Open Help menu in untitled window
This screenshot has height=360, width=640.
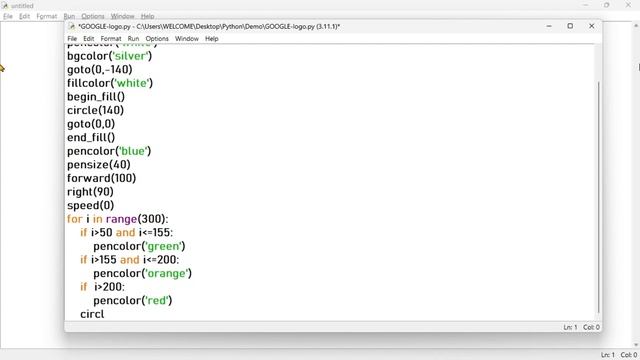(x=147, y=16)
